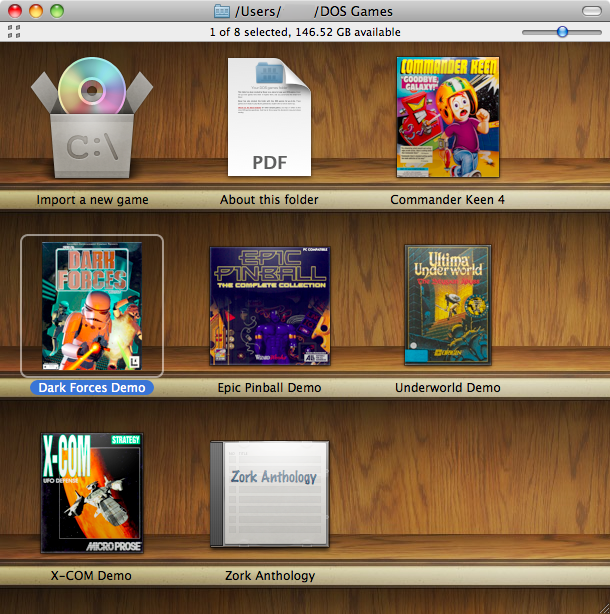Click the highlighted 'Dark Forces Demo' label
The width and height of the screenshot is (610, 614).
point(92,387)
